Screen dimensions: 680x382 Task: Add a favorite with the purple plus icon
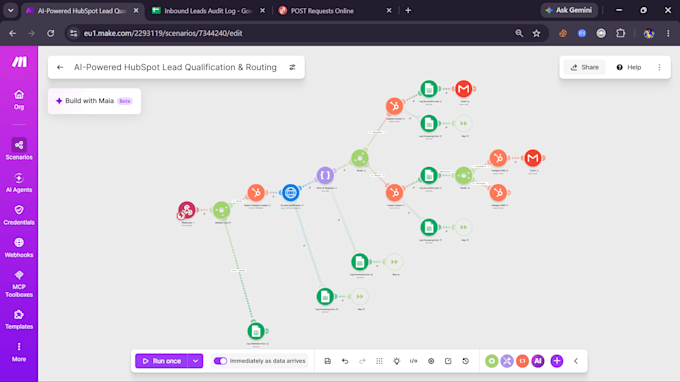coord(557,361)
